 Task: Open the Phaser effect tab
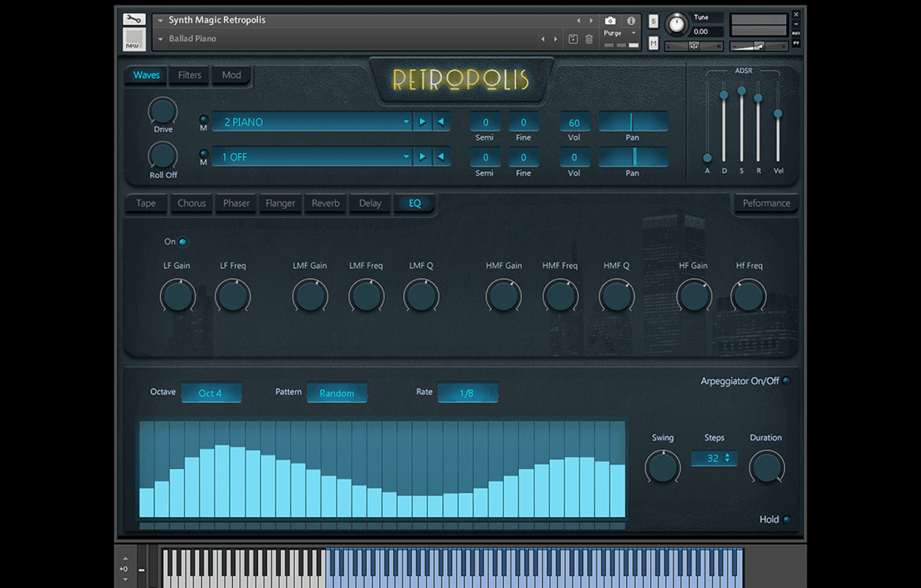click(x=236, y=203)
